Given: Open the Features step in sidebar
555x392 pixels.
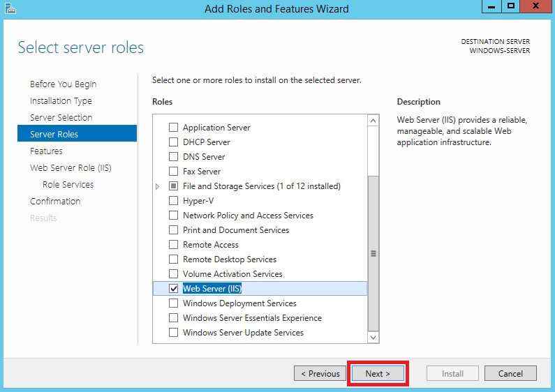Looking at the screenshot, I should (x=46, y=151).
